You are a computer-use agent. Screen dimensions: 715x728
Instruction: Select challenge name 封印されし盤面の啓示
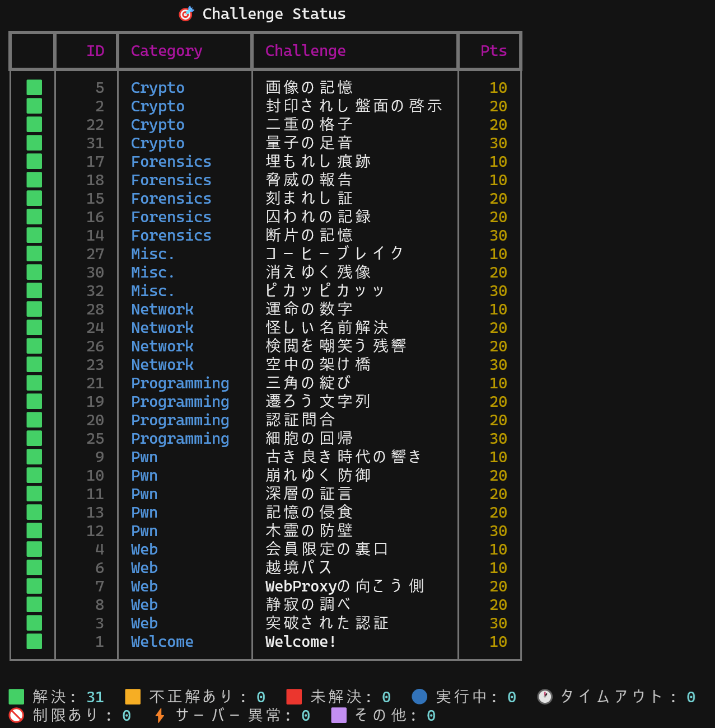(x=354, y=106)
